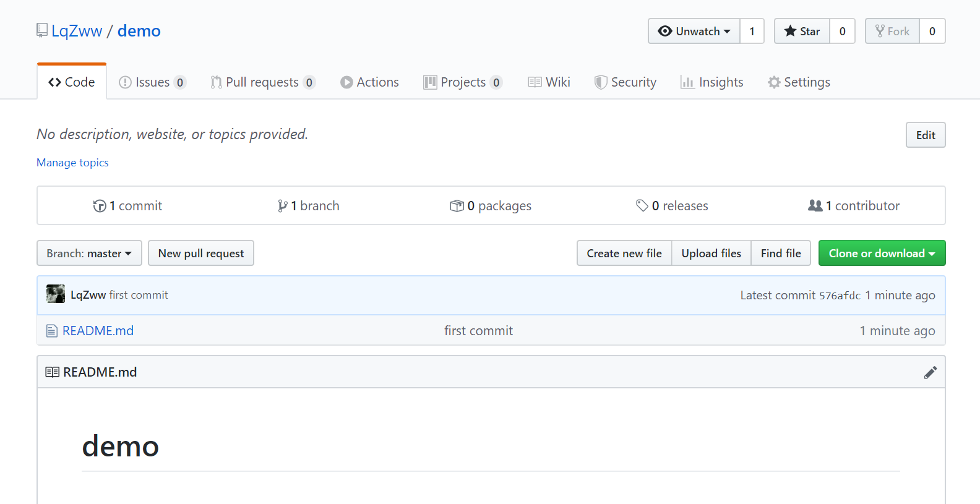
Task: Open the Clone or download dropdown
Action: coord(882,254)
